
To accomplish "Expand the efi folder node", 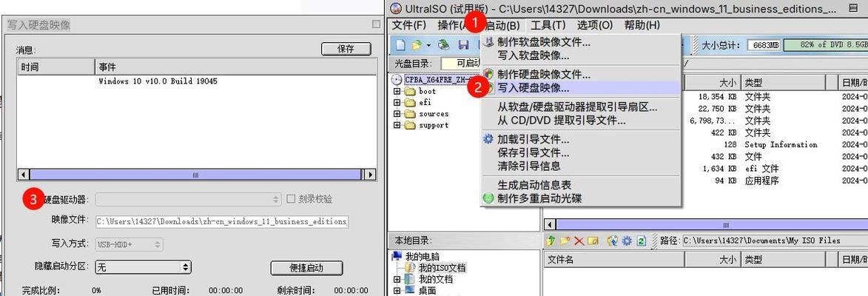I will (x=397, y=102).
